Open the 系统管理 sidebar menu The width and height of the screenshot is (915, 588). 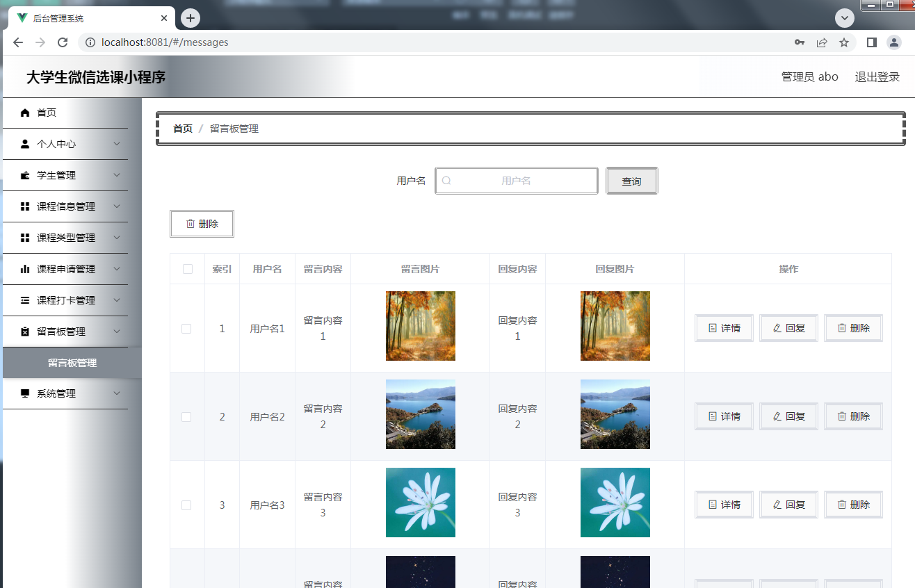pyautogui.click(x=65, y=393)
